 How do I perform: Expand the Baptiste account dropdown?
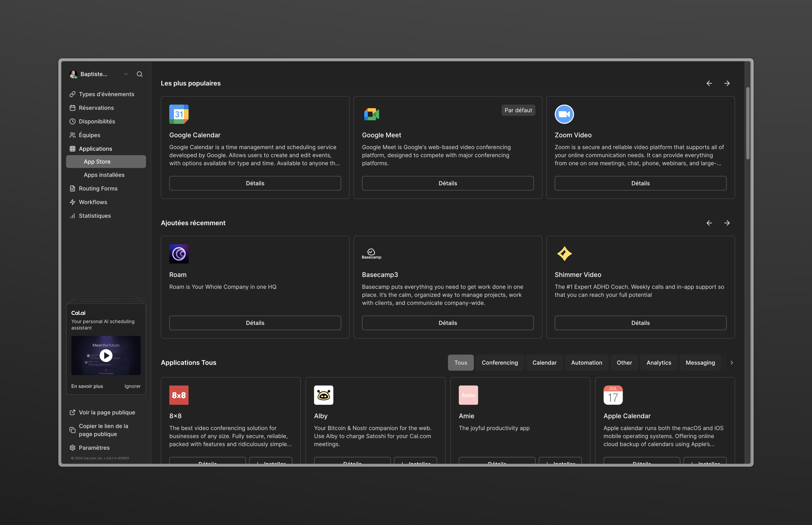(126, 74)
